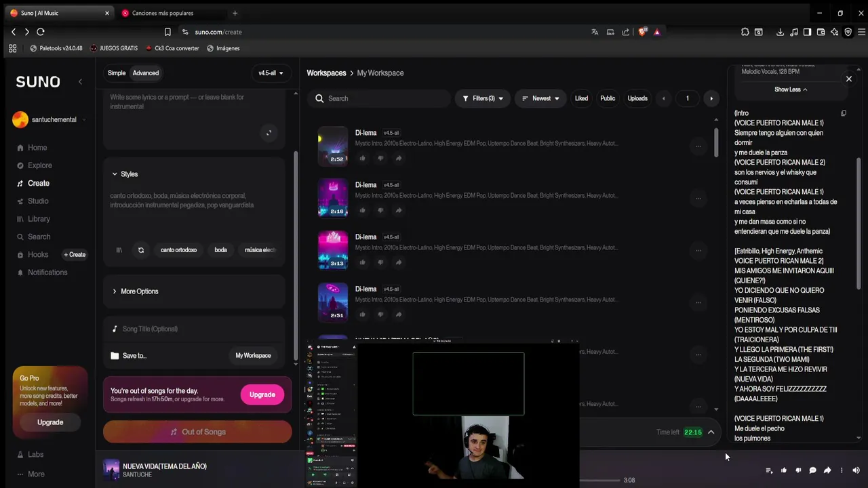Screen dimensions: 868x488
Task: Open more options for Di-lema 2:52
Action: coord(698,146)
